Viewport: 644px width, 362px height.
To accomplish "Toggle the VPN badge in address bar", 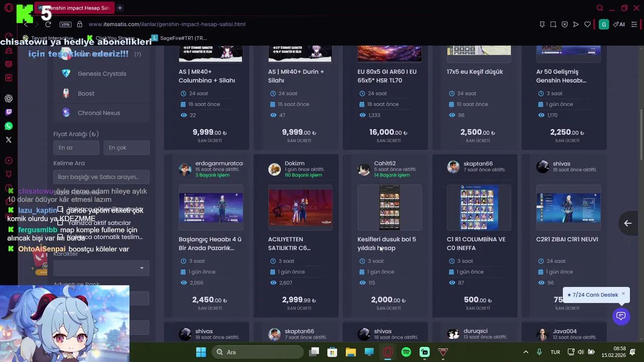I will point(65,24).
